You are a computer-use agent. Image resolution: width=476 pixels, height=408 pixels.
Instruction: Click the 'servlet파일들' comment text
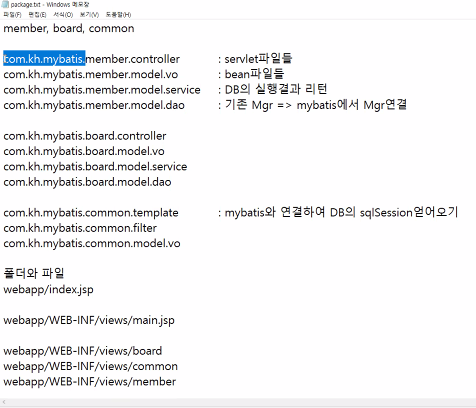tap(258, 59)
